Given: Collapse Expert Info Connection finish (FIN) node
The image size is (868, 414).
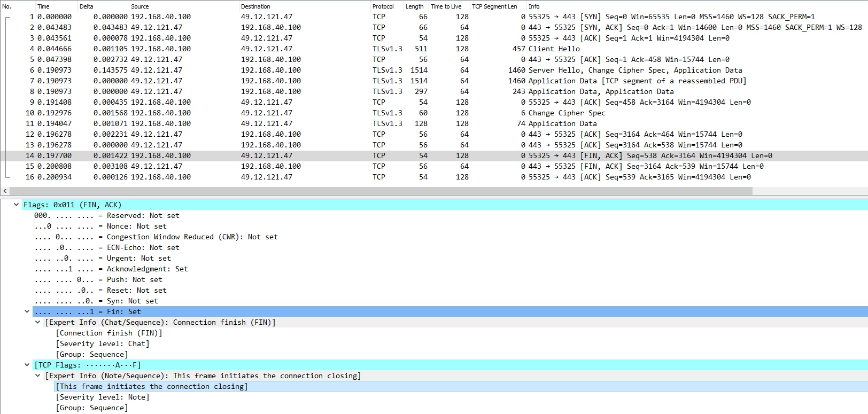Looking at the screenshot, I should (37, 322).
